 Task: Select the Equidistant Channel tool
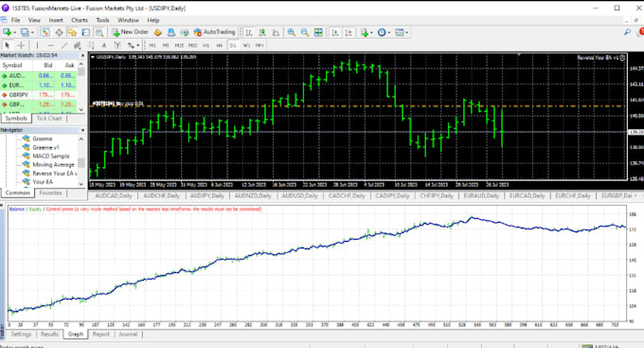(78, 46)
